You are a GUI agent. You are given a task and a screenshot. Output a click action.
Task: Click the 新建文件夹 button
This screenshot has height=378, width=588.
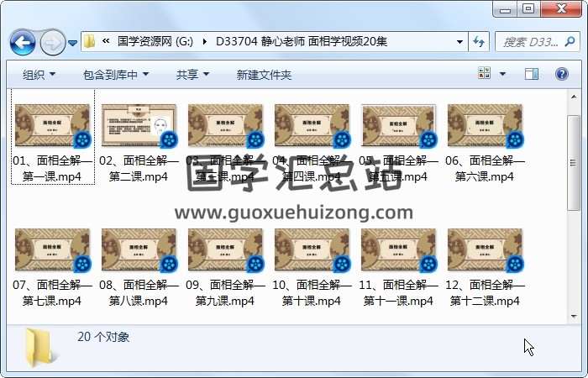264,75
